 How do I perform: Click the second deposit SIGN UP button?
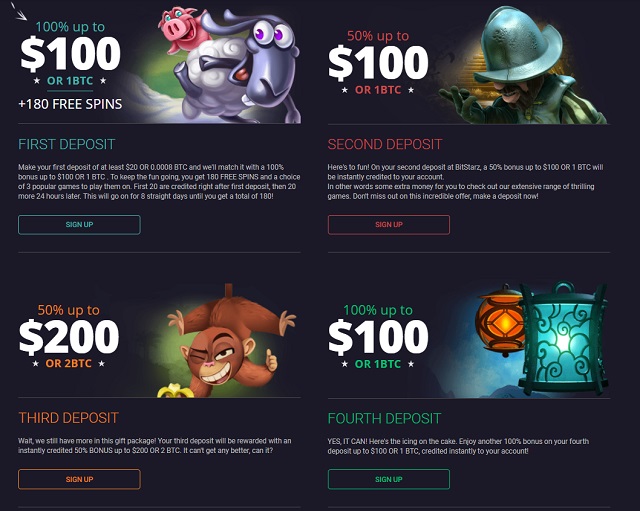pos(389,225)
